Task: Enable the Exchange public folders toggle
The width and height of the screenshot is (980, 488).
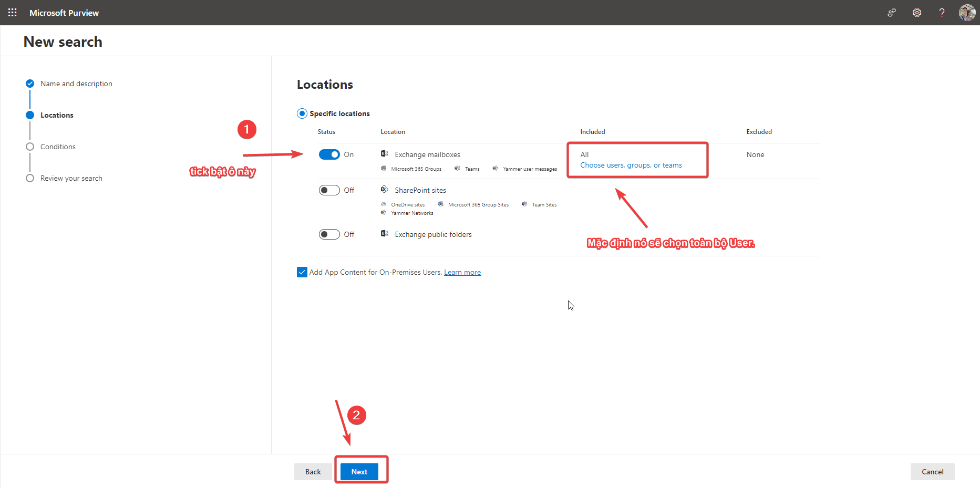Action: [x=329, y=234]
